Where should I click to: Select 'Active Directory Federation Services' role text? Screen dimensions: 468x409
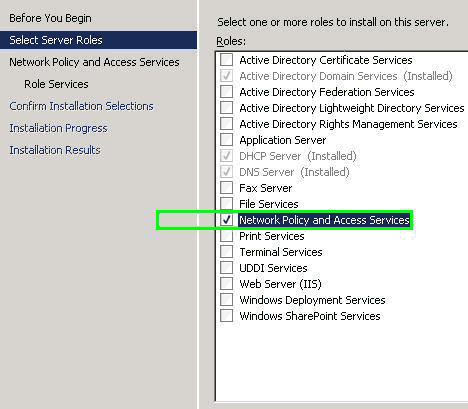(x=327, y=92)
